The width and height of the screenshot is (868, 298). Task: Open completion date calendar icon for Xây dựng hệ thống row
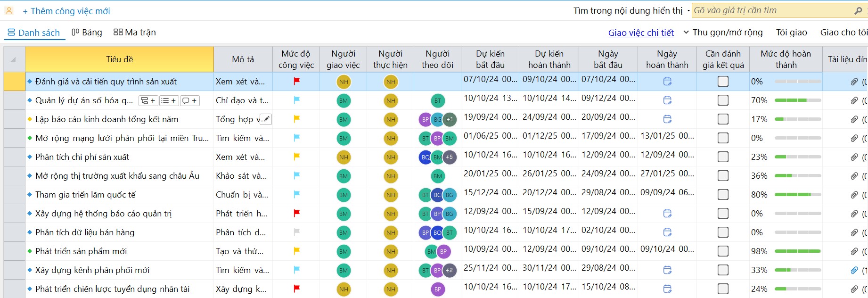[667, 214]
